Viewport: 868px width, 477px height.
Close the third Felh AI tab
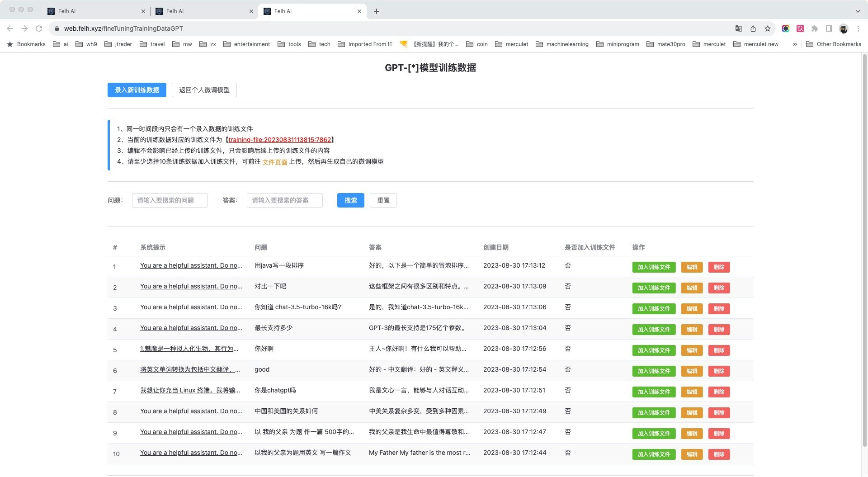[x=359, y=11]
